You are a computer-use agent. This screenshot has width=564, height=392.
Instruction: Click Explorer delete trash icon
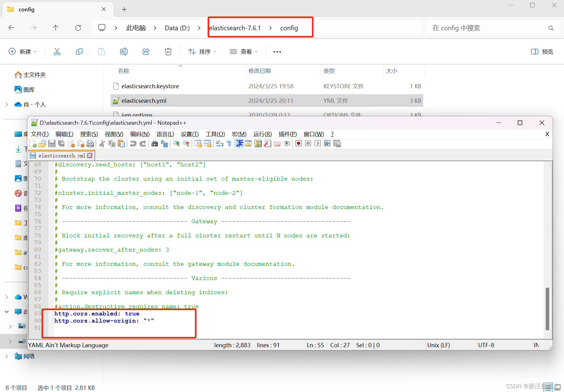(168, 52)
